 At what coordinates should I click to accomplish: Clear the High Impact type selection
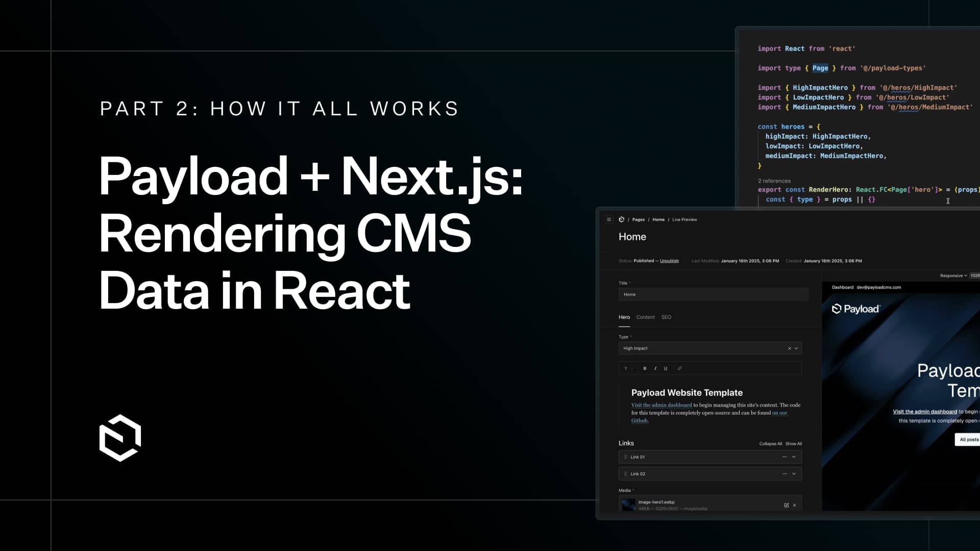(x=789, y=348)
